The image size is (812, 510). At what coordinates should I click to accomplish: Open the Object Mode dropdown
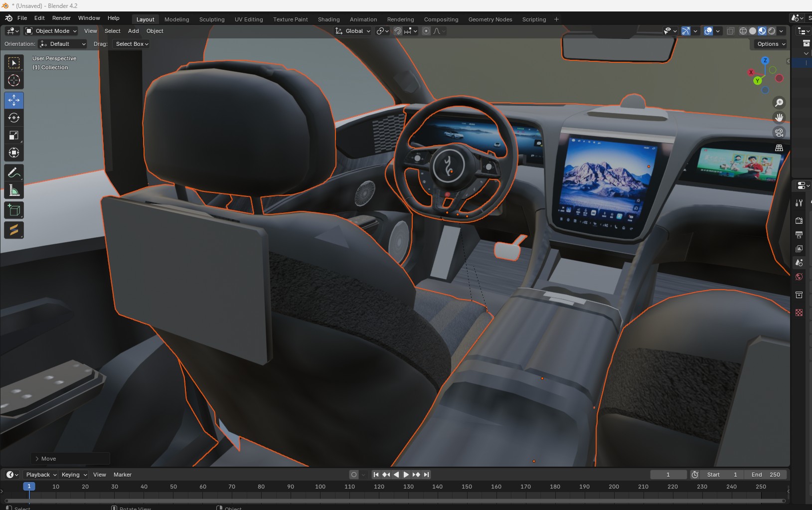click(51, 31)
